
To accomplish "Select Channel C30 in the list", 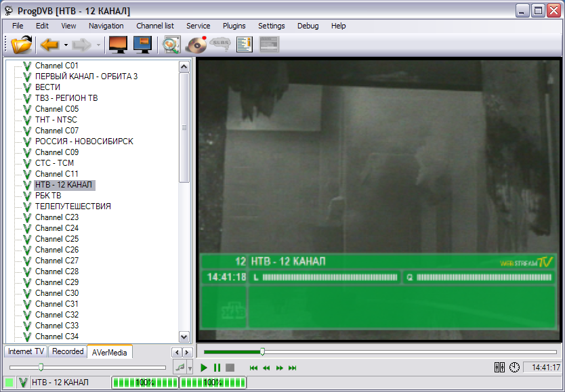I will 57,293.
